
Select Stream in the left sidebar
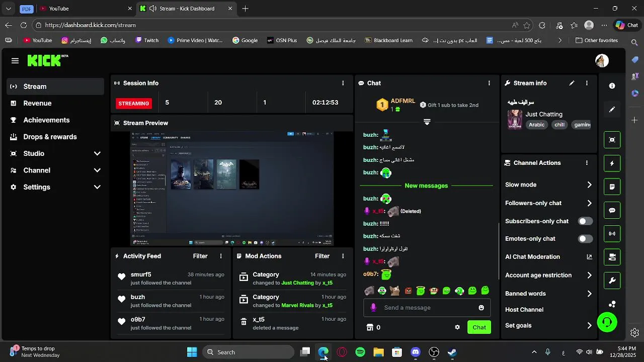coord(55,86)
